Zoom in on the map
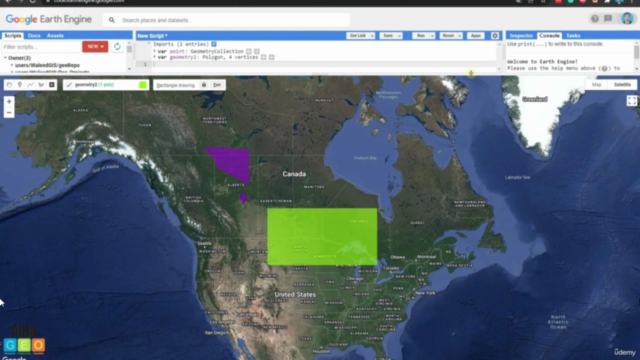This screenshot has width=640, height=360. pyautogui.click(x=9, y=102)
